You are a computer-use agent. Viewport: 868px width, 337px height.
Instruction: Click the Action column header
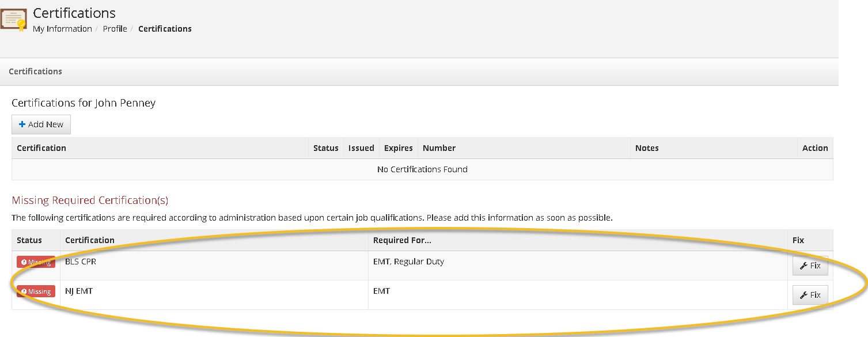coord(814,148)
